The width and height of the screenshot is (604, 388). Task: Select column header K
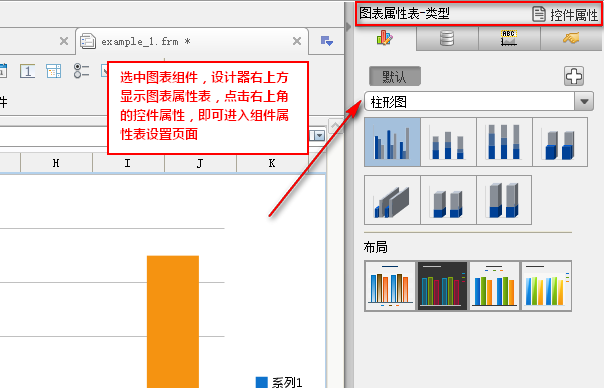[272, 163]
